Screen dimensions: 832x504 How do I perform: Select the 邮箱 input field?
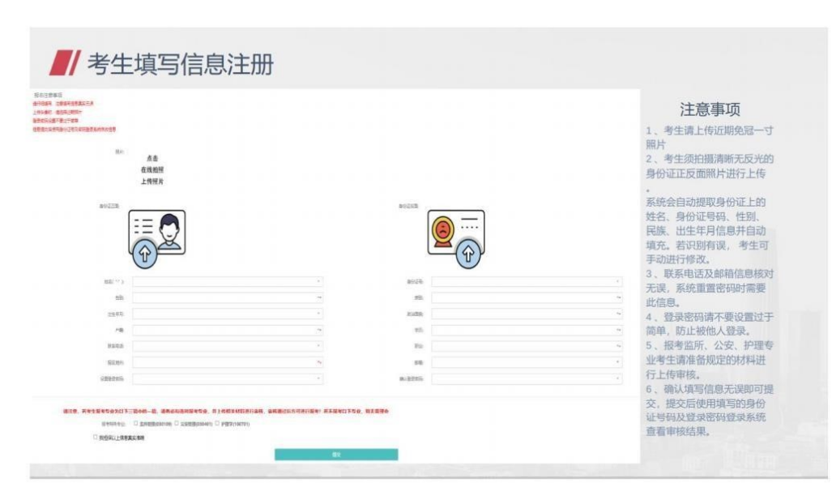coord(527,362)
